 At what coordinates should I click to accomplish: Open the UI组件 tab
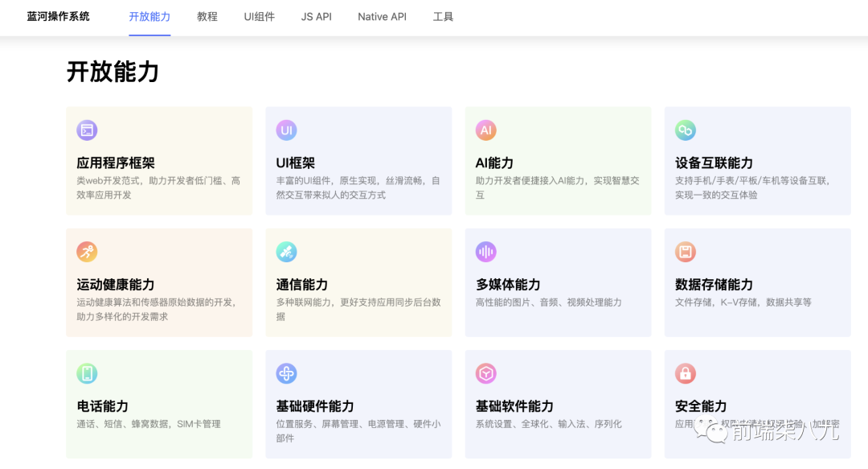(x=259, y=16)
